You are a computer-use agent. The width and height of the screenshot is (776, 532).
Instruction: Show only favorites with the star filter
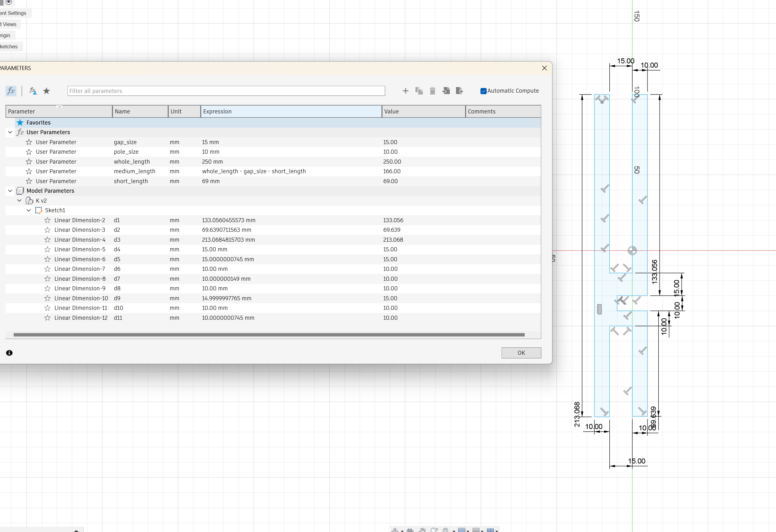click(x=46, y=91)
